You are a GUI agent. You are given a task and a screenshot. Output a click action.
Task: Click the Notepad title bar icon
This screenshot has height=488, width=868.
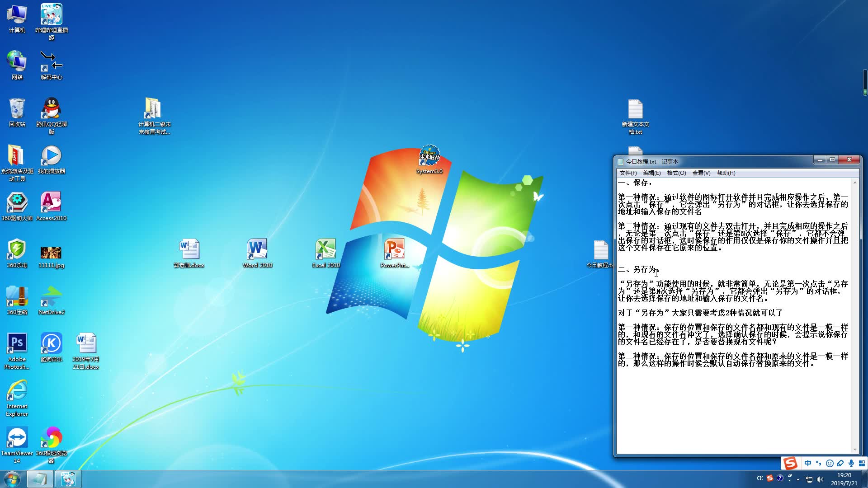621,162
